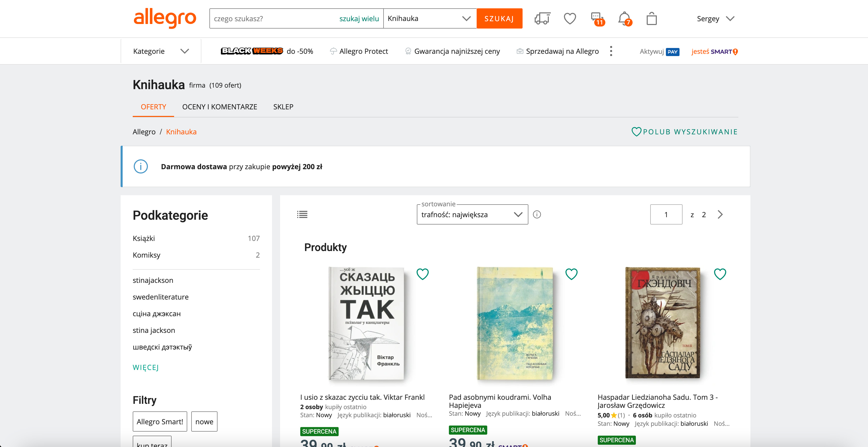868x447 pixels.
Task: Open notifications bell with 7 badge
Action: pos(625,19)
